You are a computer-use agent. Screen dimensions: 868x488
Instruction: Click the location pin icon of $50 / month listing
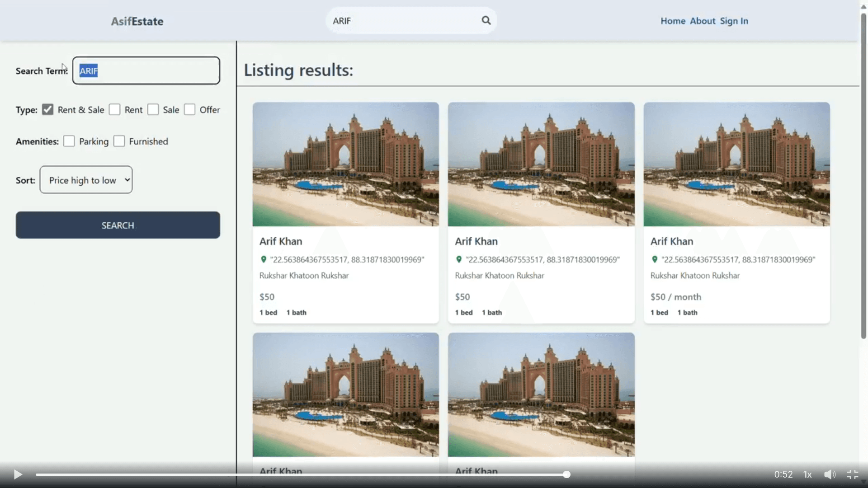654,259
